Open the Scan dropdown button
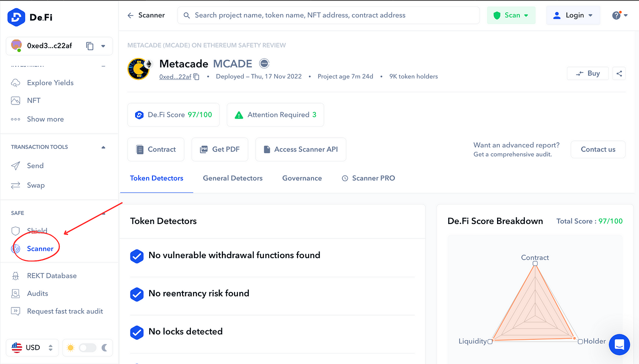This screenshot has width=639, height=364. 511,15
